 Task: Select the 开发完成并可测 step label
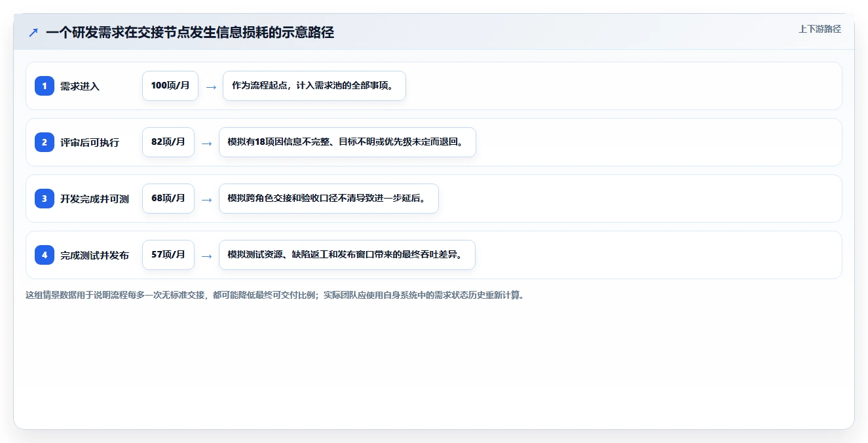coord(94,199)
